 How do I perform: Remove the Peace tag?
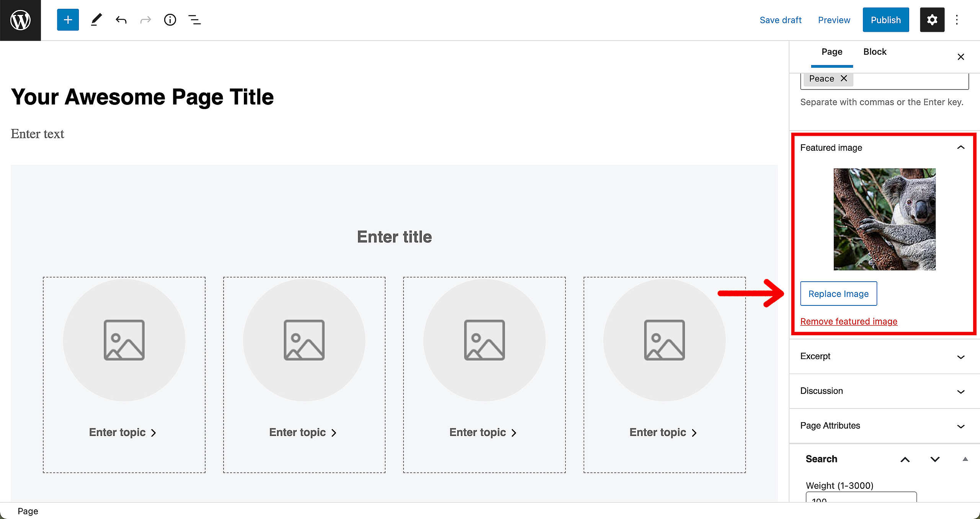pos(844,78)
